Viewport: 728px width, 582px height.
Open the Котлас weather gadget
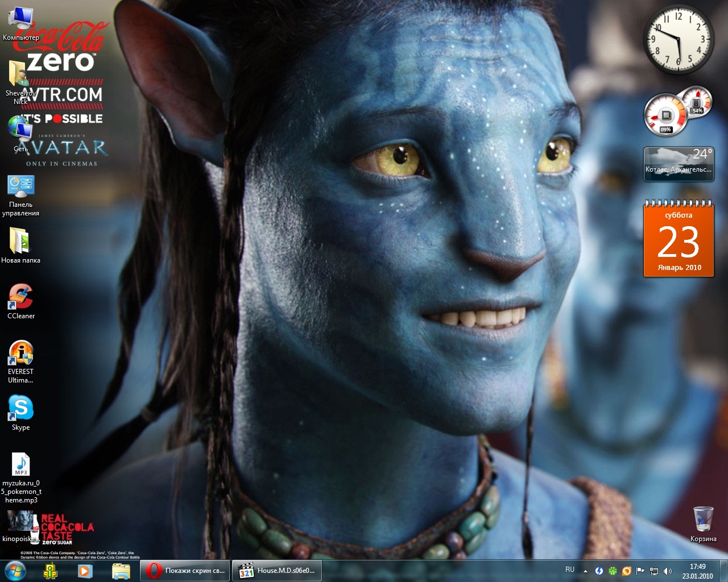(x=679, y=164)
